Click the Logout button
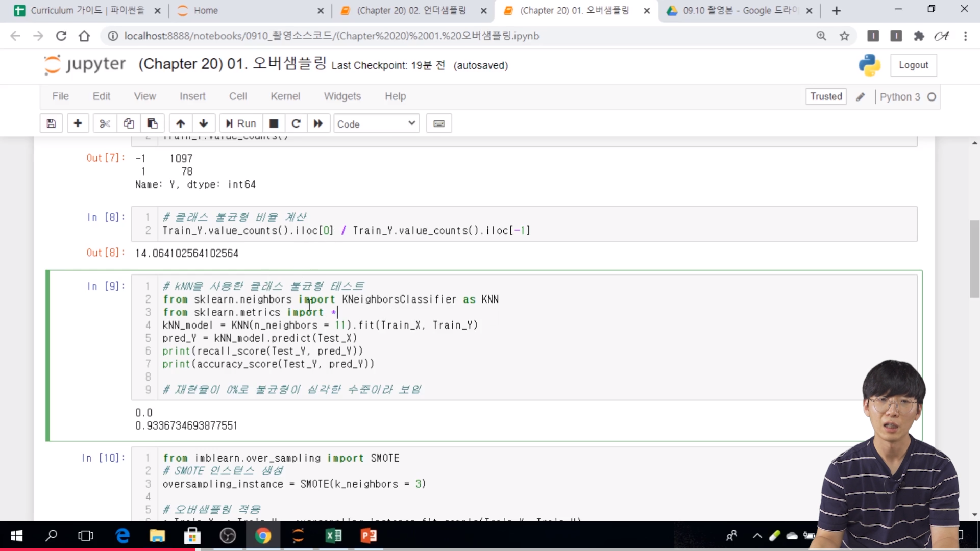The height and width of the screenshot is (551, 980). 913,65
